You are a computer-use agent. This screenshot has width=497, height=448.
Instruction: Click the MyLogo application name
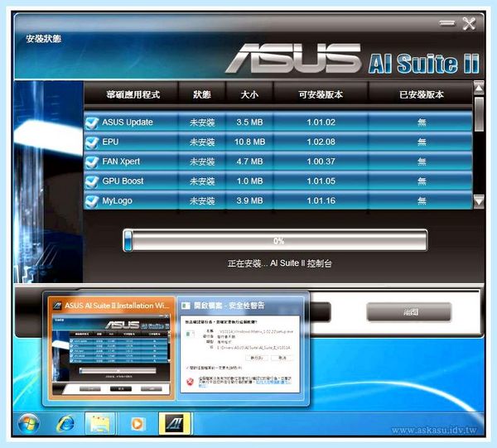pos(118,201)
